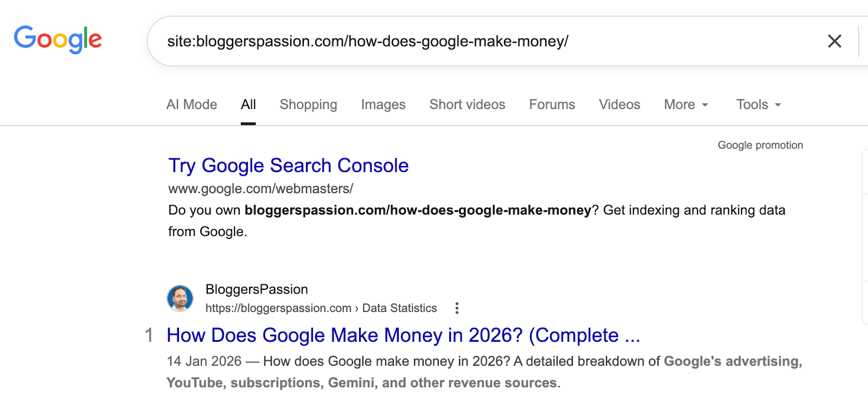The image size is (868, 402).
Task: Open the More dropdown
Action: pos(685,104)
